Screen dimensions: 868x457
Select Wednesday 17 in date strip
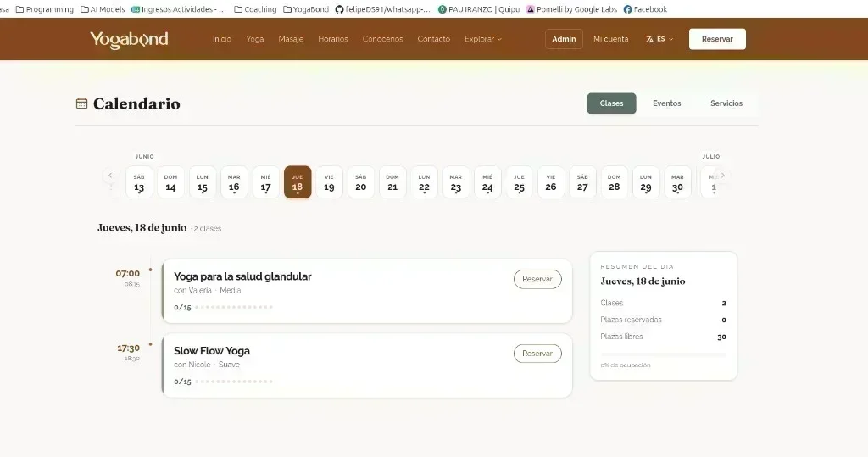[x=265, y=182]
